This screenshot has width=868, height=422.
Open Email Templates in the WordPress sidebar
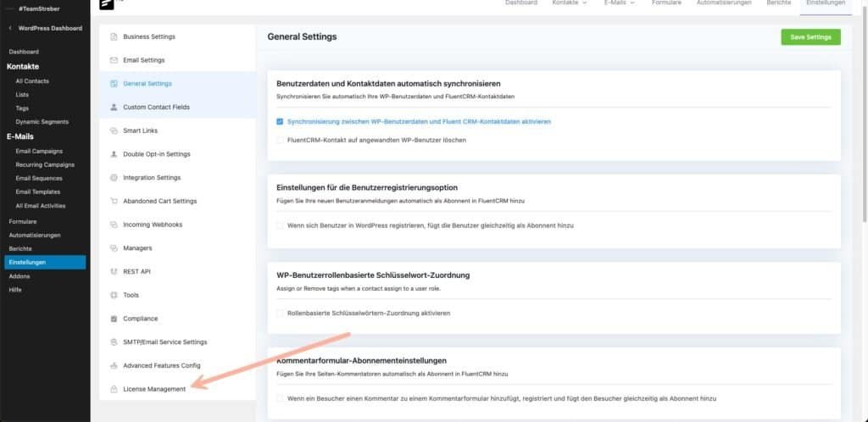click(x=38, y=192)
